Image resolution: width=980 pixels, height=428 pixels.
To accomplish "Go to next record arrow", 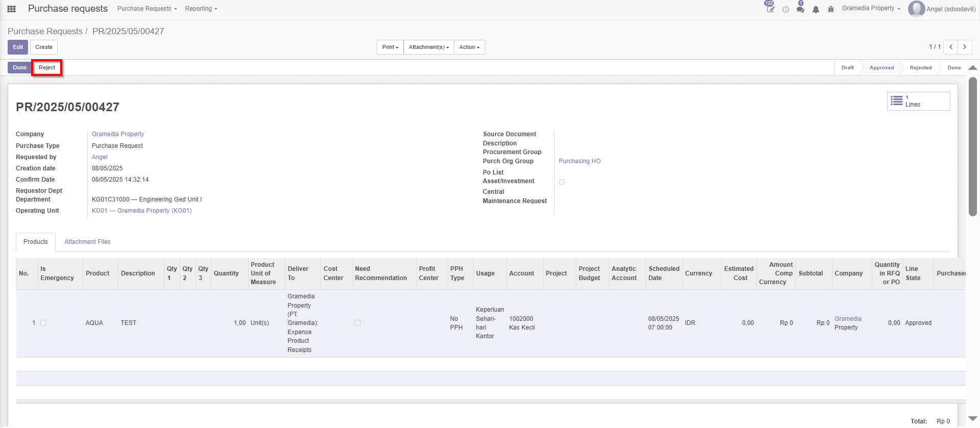I will (965, 47).
